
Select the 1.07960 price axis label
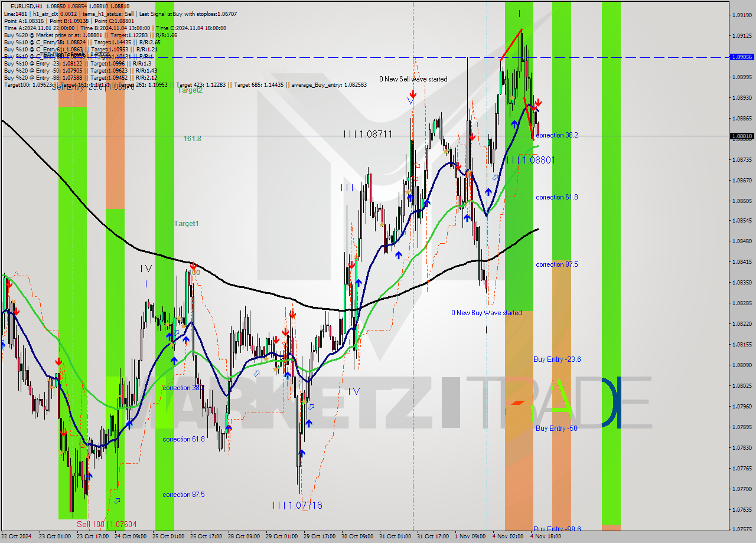pyautogui.click(x=742, y=406)
